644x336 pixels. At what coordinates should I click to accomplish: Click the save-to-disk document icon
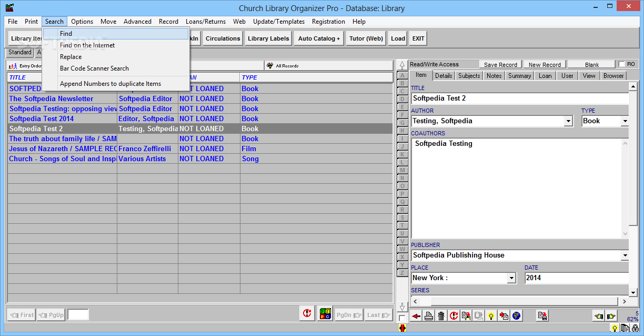[542, 316]
